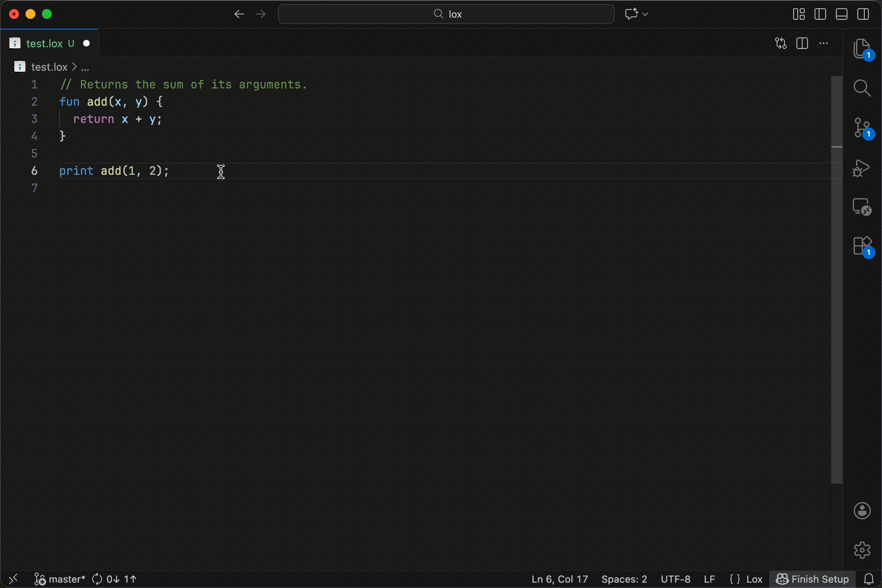Open the Manage settings gear

coord(862,550)
